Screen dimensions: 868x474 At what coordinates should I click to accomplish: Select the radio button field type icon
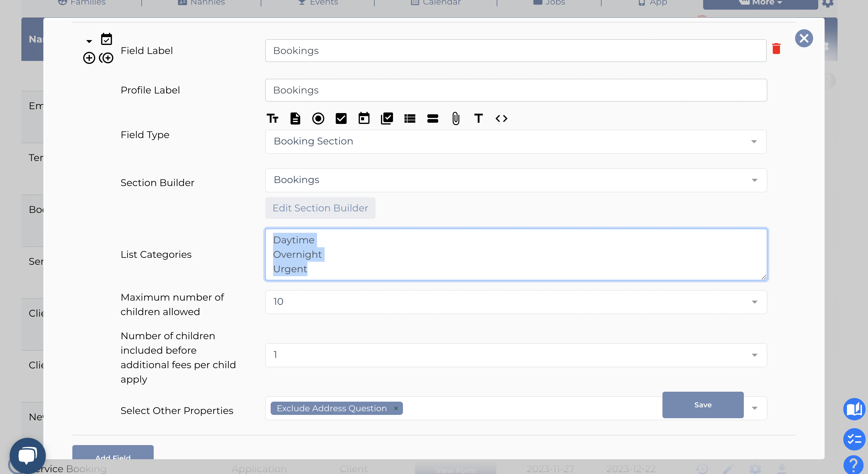pos(318,118)
